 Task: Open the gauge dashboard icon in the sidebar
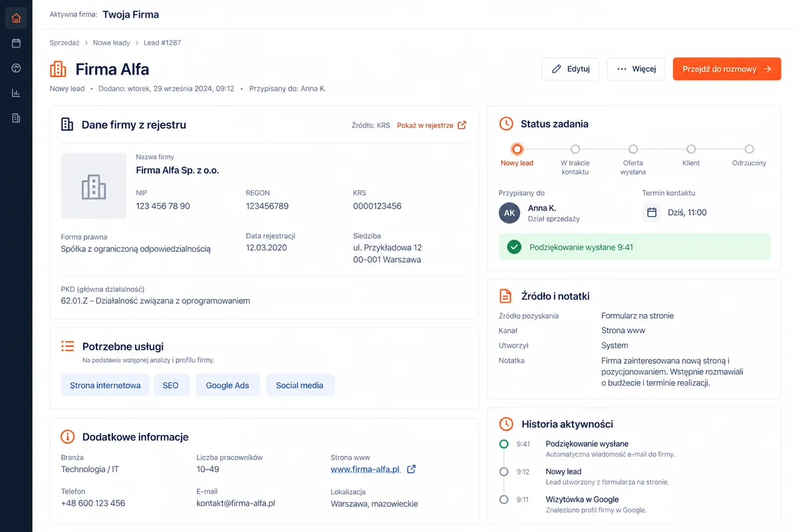tap(16, 68)
